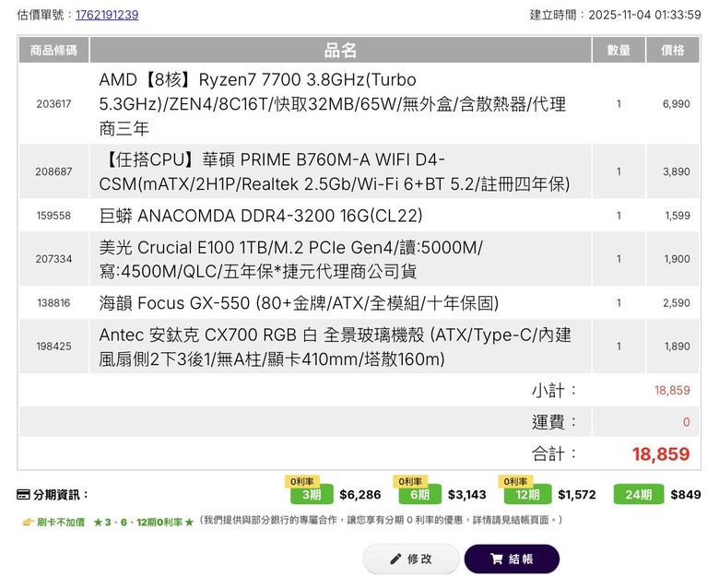Click the shopping cart icon on 結帳
Screen dimensions: 719x588
(497, 559)
